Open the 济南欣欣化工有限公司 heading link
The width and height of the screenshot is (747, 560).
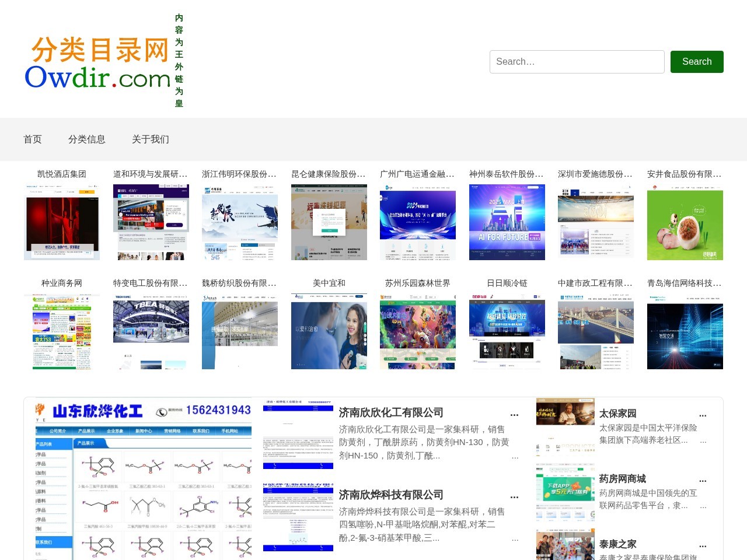pyautogui.click(x=391, y=412)
